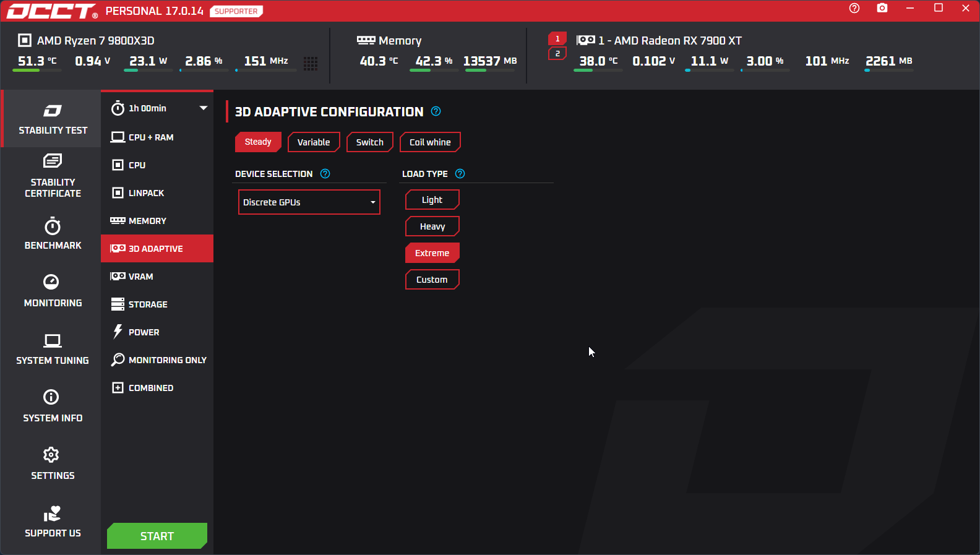Choose the Steady mode
980x555 pixels.
click(x=258, y=142)
